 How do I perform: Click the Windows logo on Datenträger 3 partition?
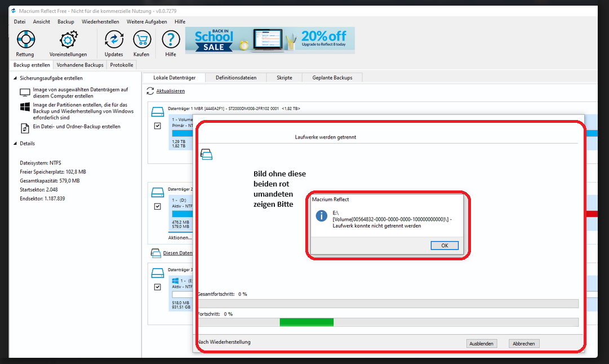pyautogui.click(x=175, y=281)
